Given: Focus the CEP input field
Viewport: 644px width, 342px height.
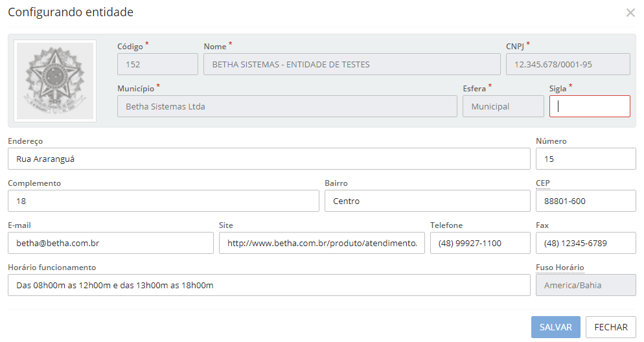Looking at the screenshot, I should pos(586,201).
